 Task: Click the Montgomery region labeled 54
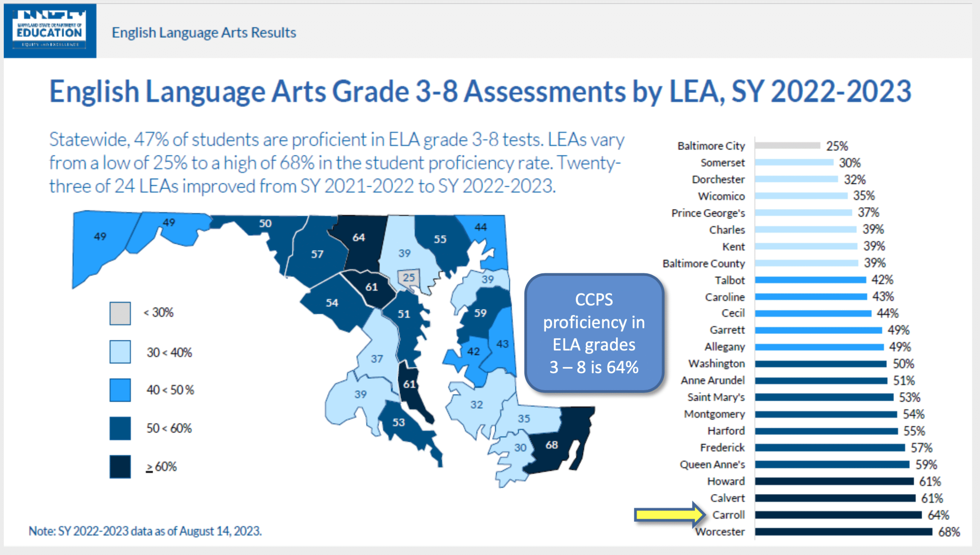pyautogui.click(x=332, y=303)
